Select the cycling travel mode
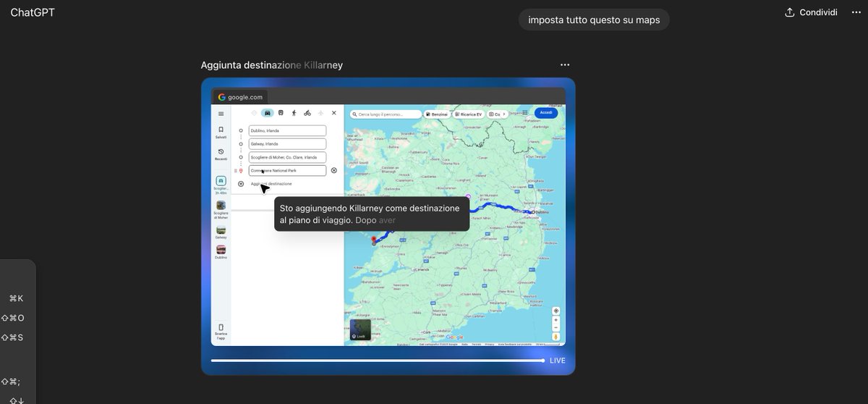868x404 pixels. (307, 113)
